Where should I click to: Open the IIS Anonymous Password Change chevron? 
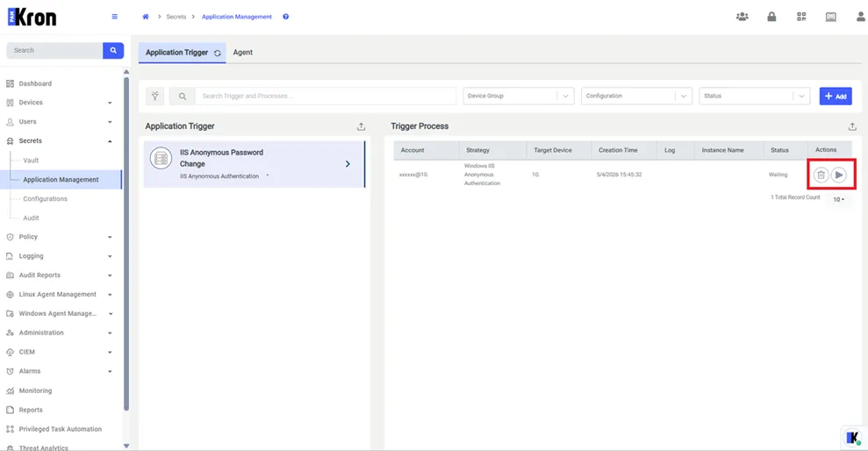click(348, 164)
